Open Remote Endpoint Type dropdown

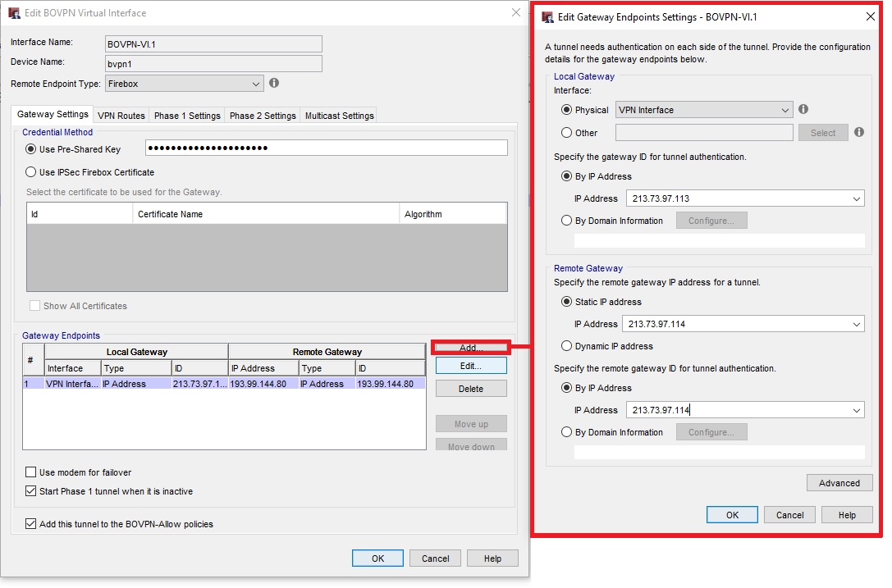click(256, 84)
